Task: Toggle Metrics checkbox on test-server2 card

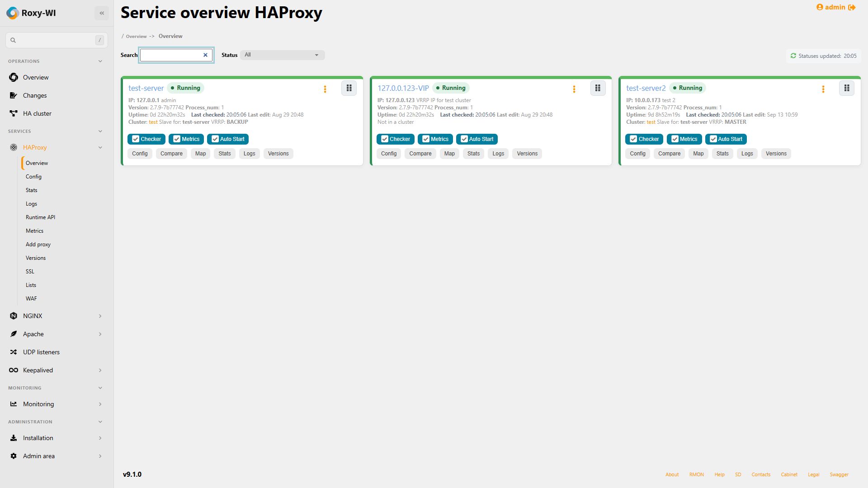Action: coord(675,139)
